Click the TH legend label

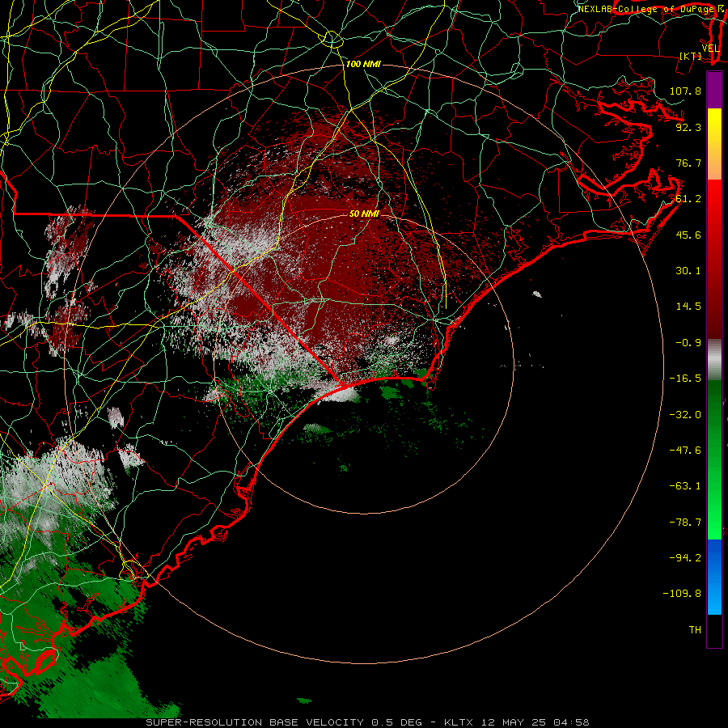coord(695,630)
